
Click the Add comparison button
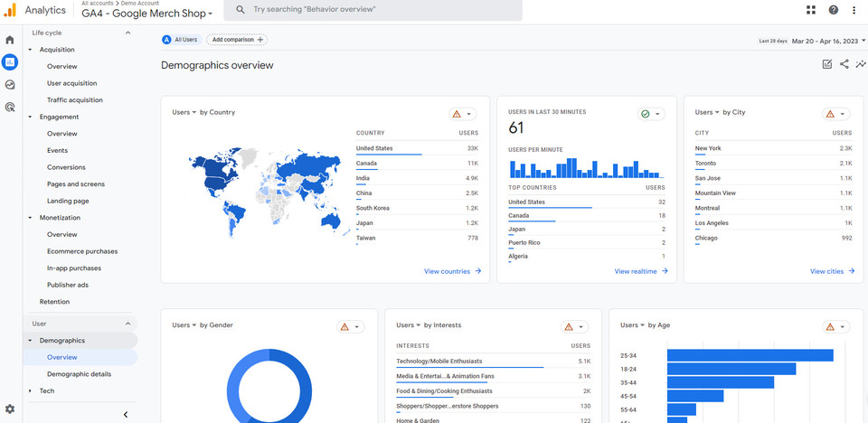[237, 40]
